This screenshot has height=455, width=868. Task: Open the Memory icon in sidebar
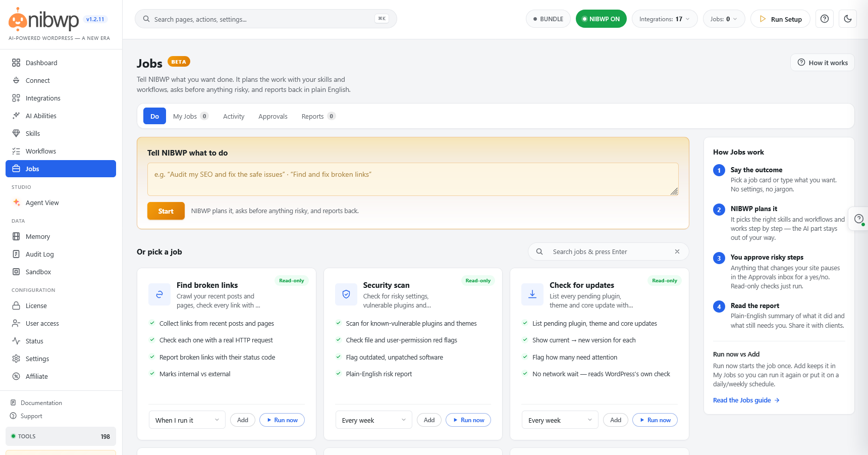(16, 236)
